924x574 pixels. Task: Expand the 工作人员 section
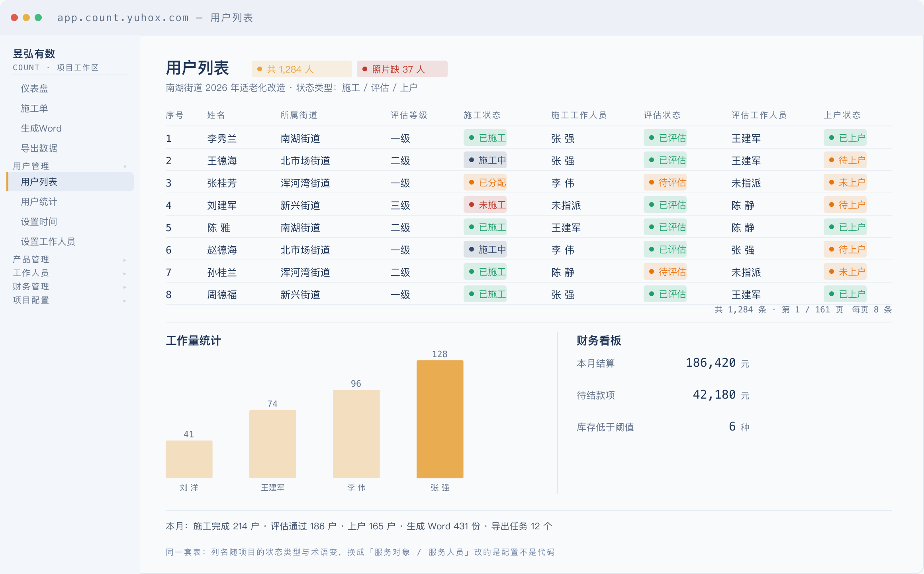click(x=70, y=273)
